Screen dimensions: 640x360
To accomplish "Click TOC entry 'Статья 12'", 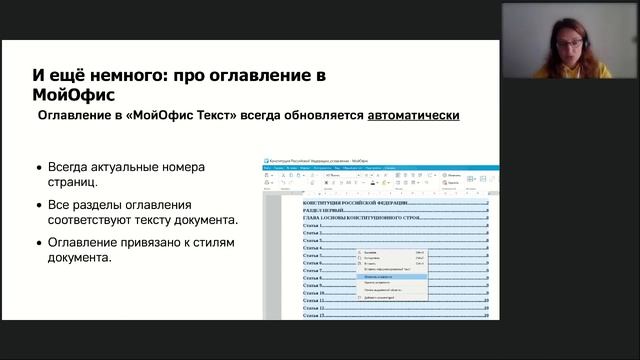I will (396, 308).
